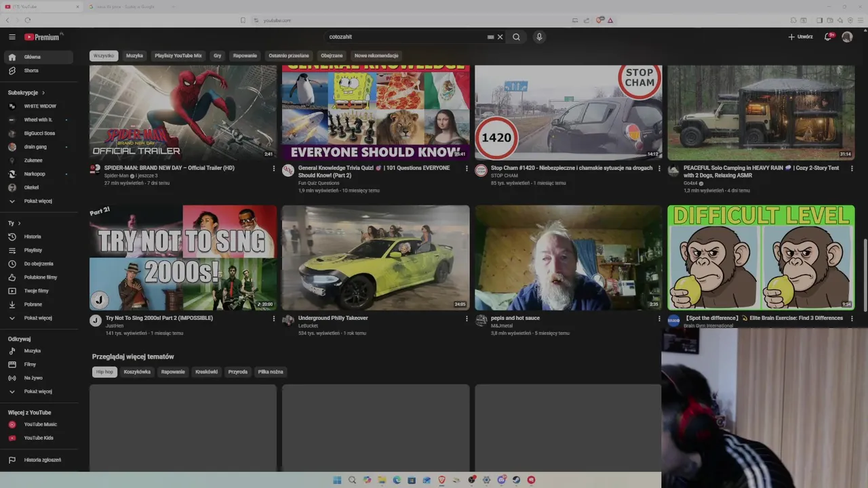The width and height of the screenshot is (868, 488).
Task: Open Na żywo live section
Action: [38, 378]
